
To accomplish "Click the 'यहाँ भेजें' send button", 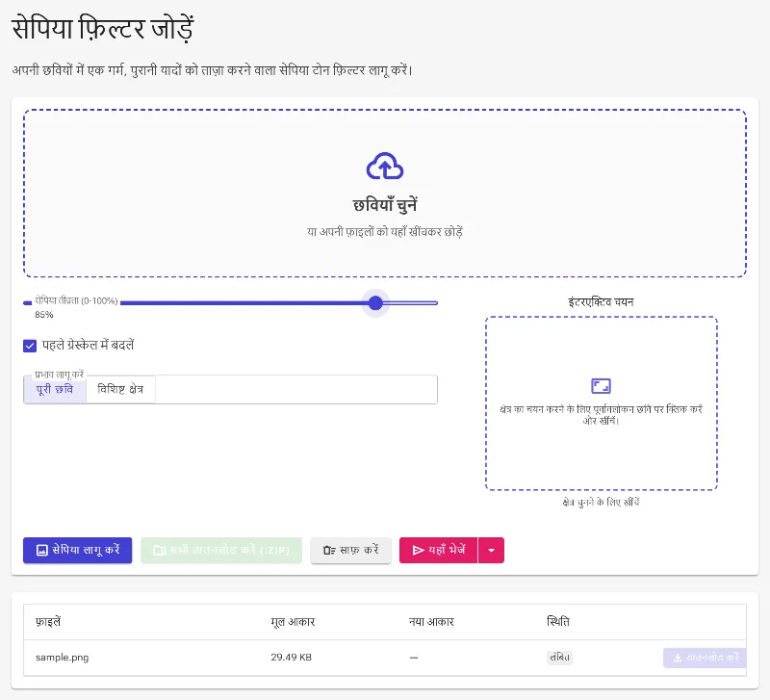I will pos(438,550).
